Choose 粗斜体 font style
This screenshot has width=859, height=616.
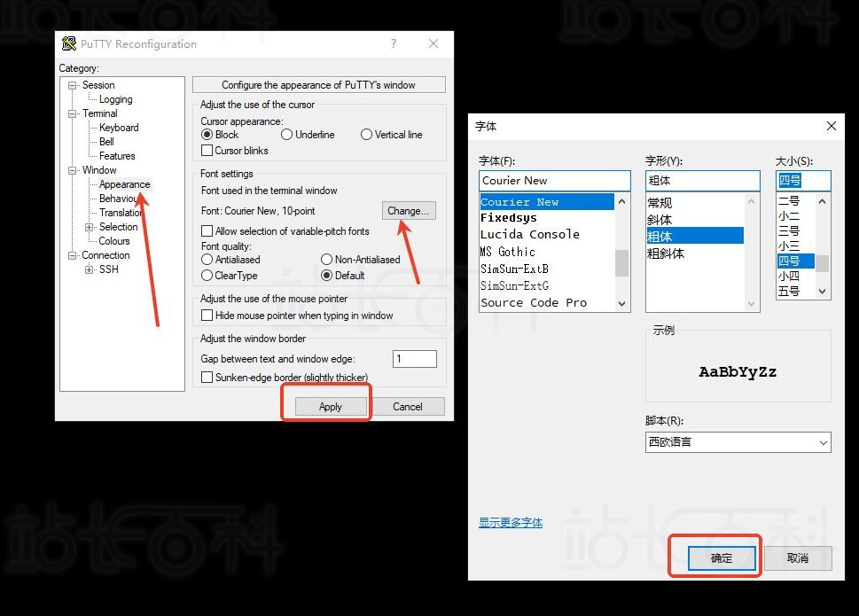[x=666, y=253]
